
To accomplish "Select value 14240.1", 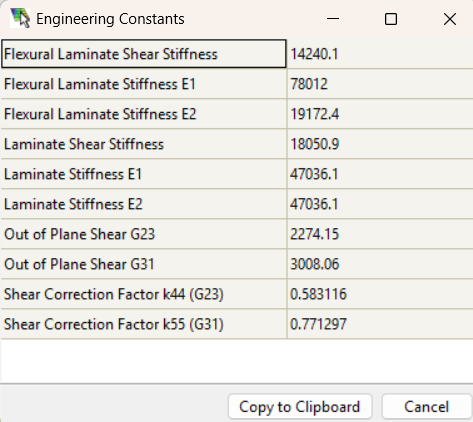I will [314, 54].
